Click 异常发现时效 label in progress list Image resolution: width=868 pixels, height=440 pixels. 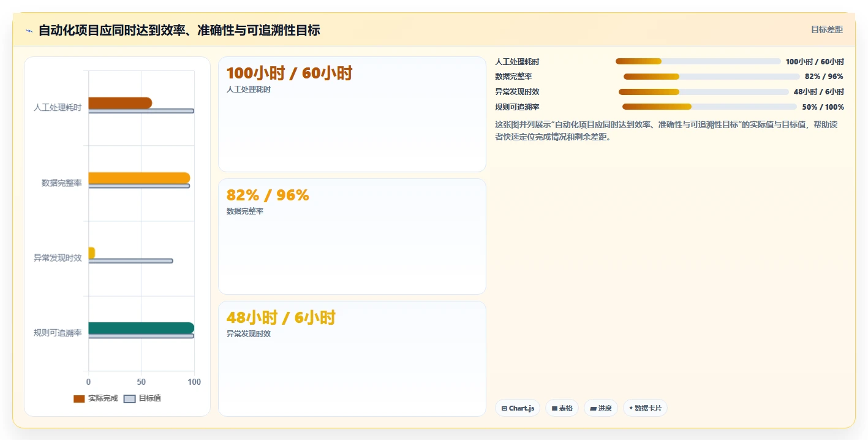click(517, 92)
